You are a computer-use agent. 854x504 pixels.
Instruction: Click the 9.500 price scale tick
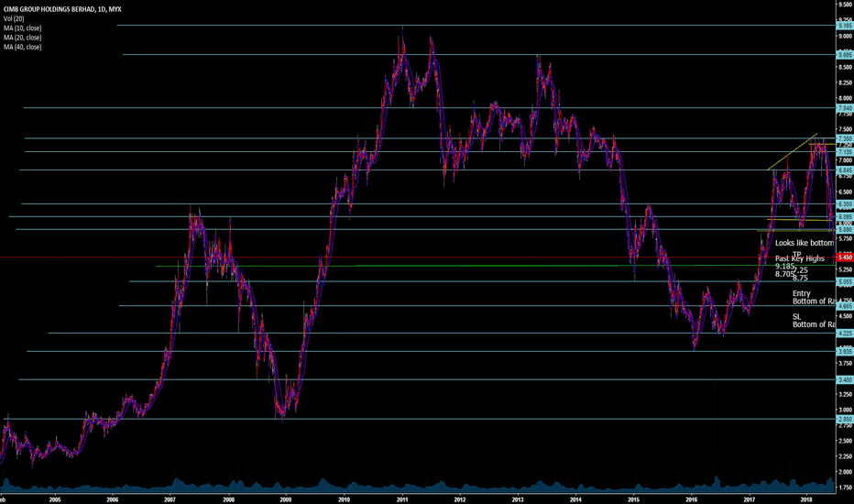(x=845, y=5)
